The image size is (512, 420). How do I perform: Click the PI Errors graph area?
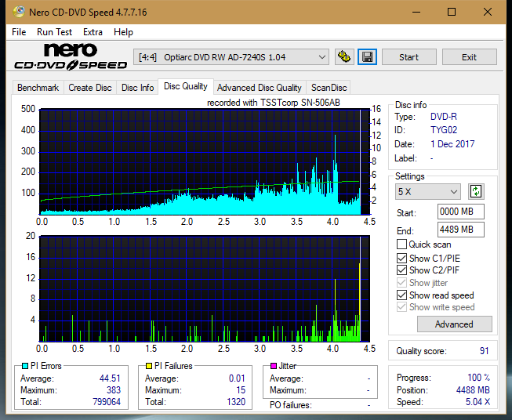coord(205,162)
